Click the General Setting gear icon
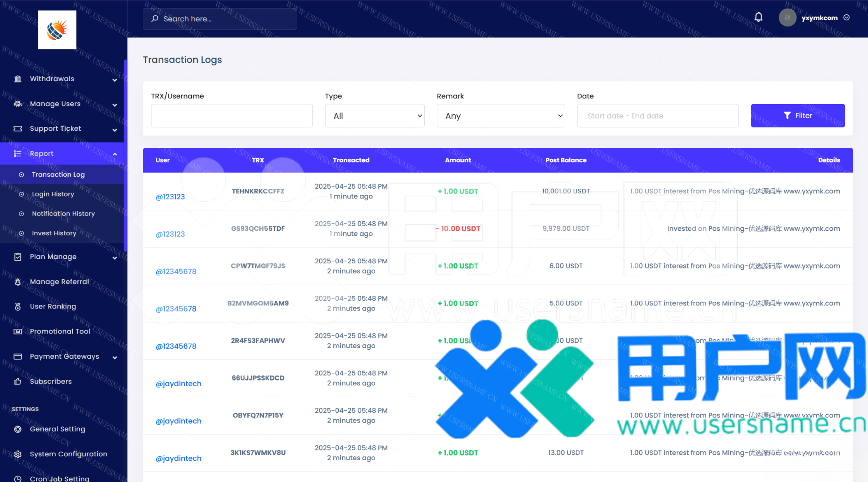This screenshot has height=482, width=868. coord(17,429)
